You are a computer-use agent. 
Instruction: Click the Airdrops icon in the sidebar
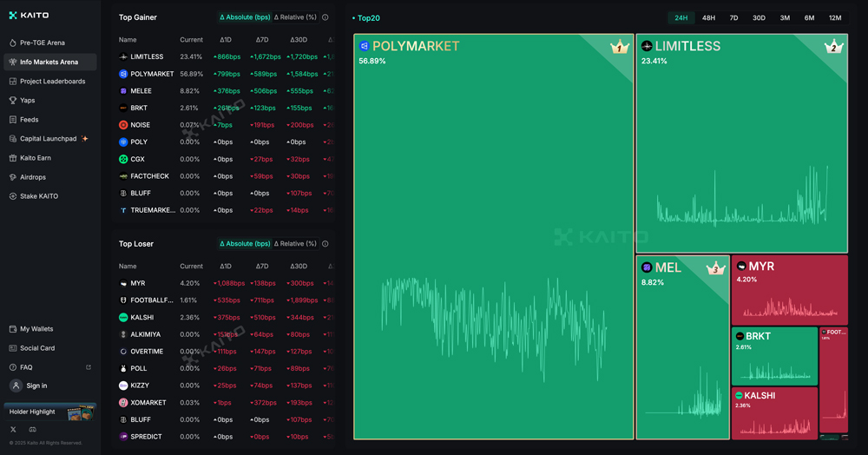pos(12,177)
